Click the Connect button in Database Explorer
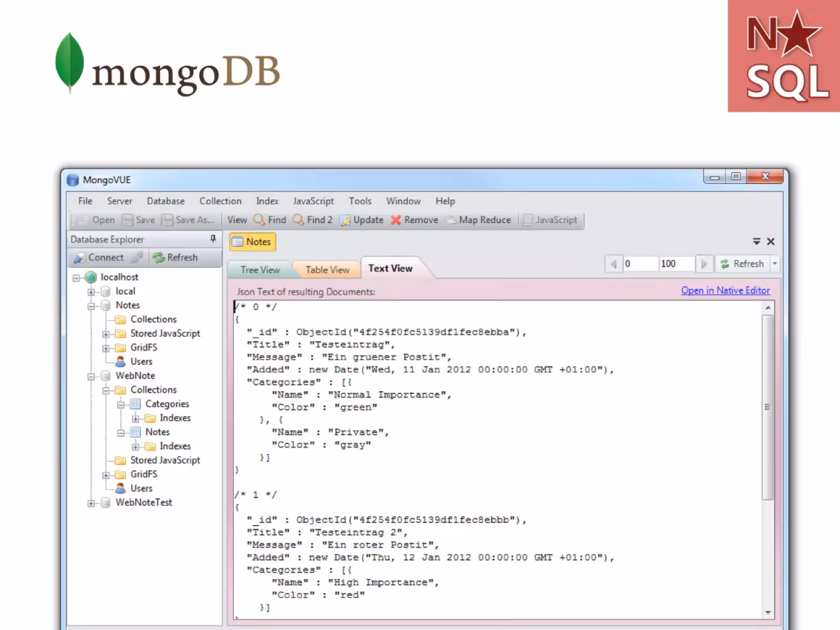 click(x=98, y=257)
